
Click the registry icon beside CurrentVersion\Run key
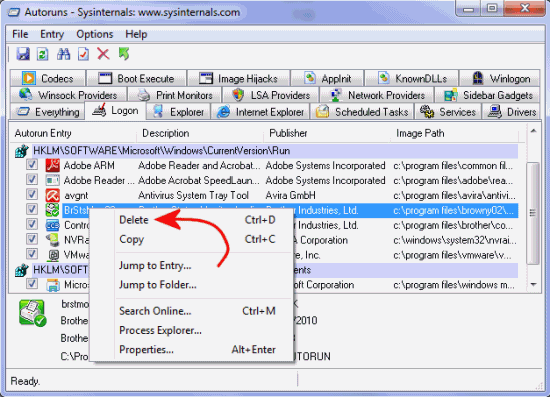(x=22, y=151)
